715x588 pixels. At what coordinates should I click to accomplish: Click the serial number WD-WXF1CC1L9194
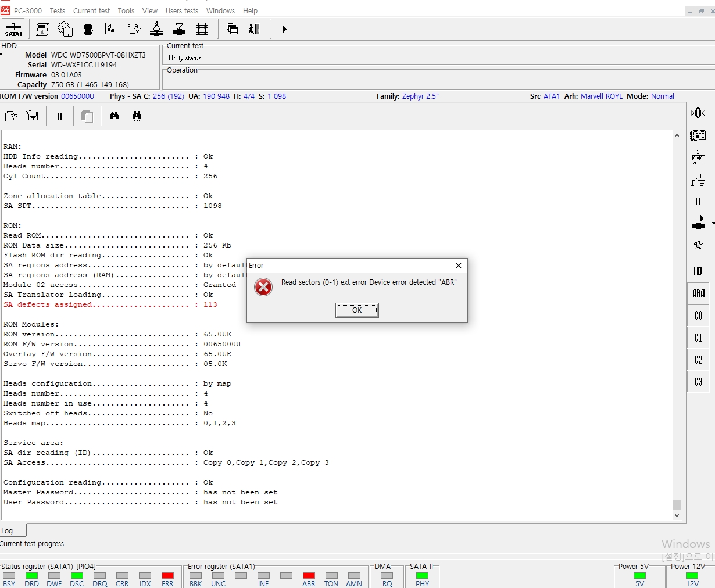coord(84,65)
